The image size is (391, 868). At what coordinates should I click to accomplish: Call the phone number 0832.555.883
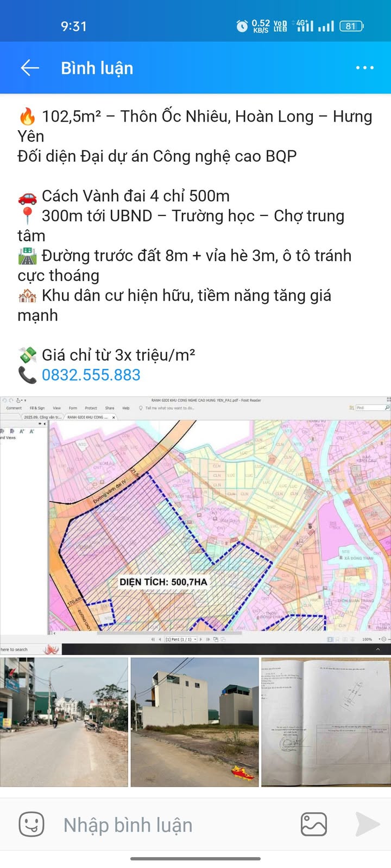pyautogui.click(x=91, y=375)
